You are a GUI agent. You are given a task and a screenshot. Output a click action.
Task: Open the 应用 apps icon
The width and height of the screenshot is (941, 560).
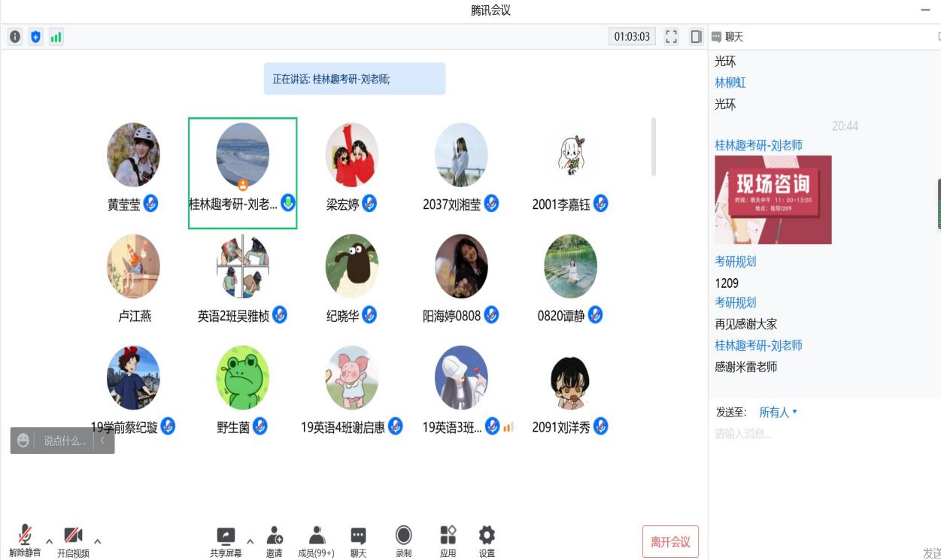tap(448, 541)
